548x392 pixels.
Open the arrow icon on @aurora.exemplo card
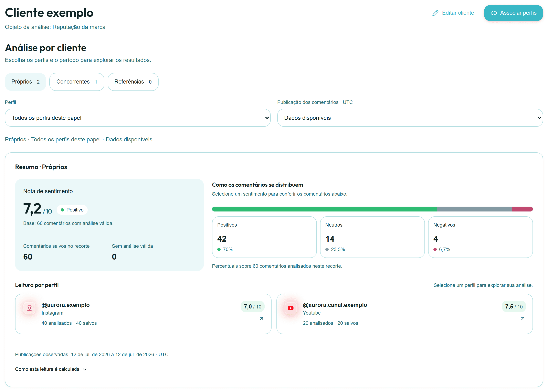click(x=261, y=319)
